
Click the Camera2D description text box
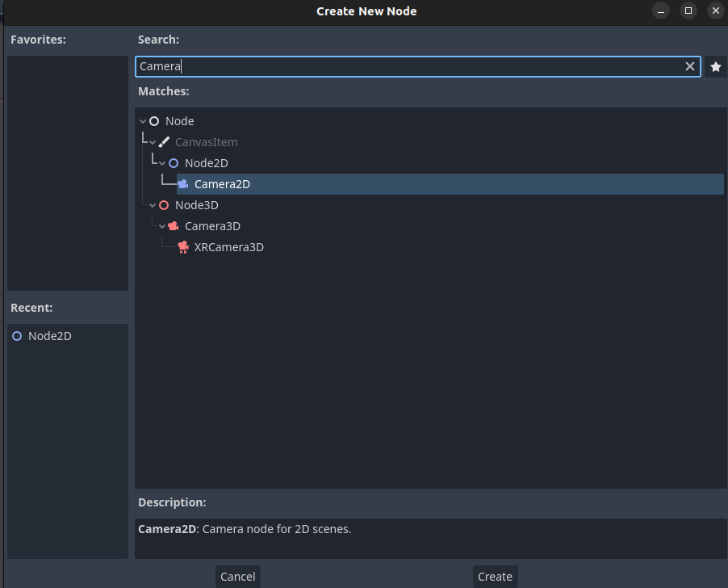tap(429, 538)
